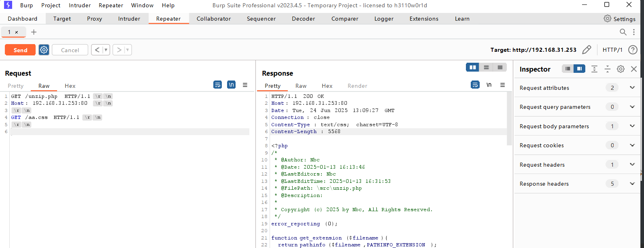This screenshot has height=248, width=644.
Task: Add a new Repeater tab with plus
Action: click(x=34, y=32)
